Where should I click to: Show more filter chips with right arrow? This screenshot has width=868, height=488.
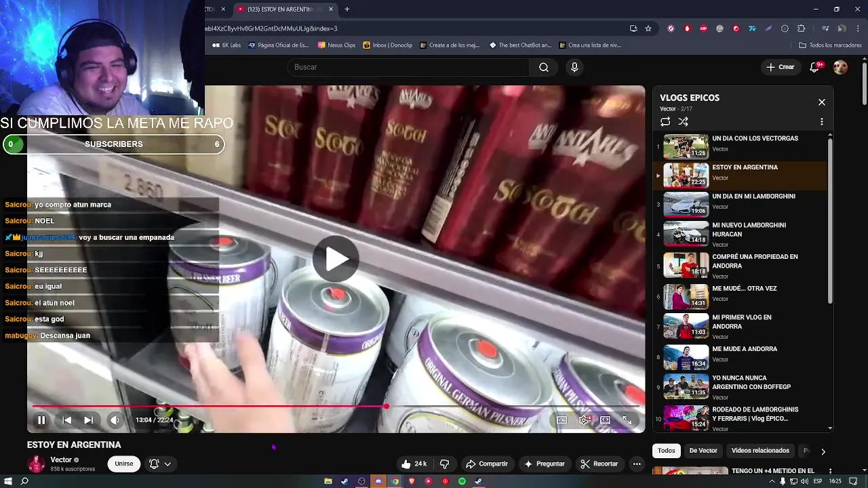click(x=823, y=451)
